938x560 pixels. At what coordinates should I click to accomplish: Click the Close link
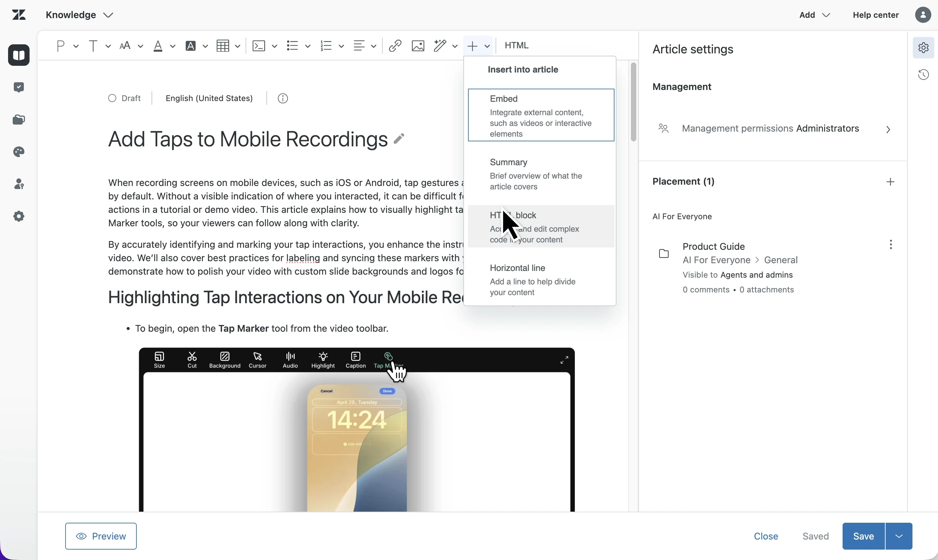coord(766,536)
